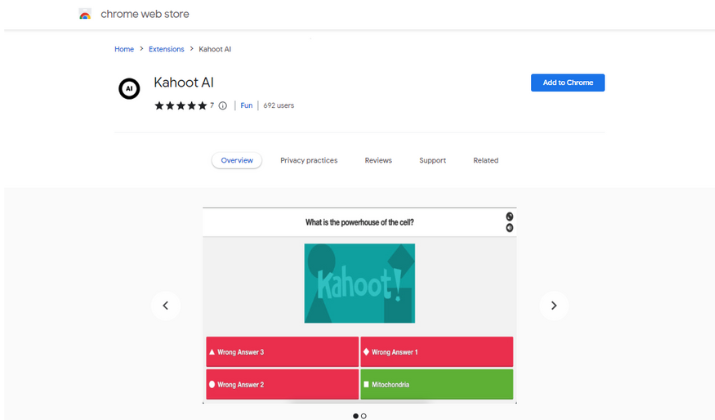The image size is (715, 420).
Task: Open the Fun category link
Action: coord(246,106)
